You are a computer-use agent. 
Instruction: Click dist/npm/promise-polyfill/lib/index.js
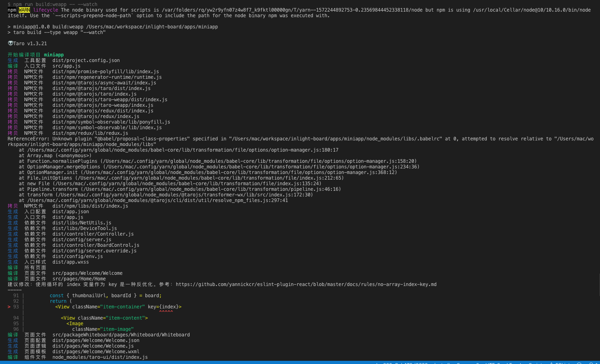pyautogui.click(x=106, y=72)
